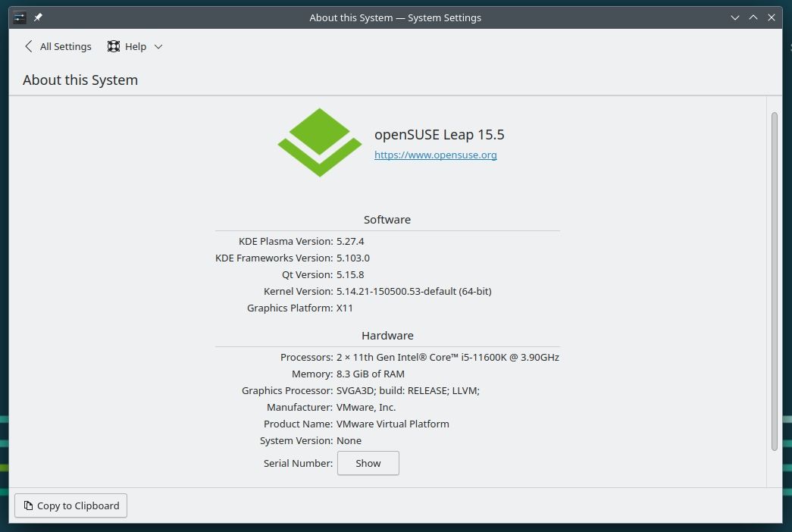This screenshot has width=792, height=532.
Task: Select the Graphics Platform value X11
Action: [345, 308]
